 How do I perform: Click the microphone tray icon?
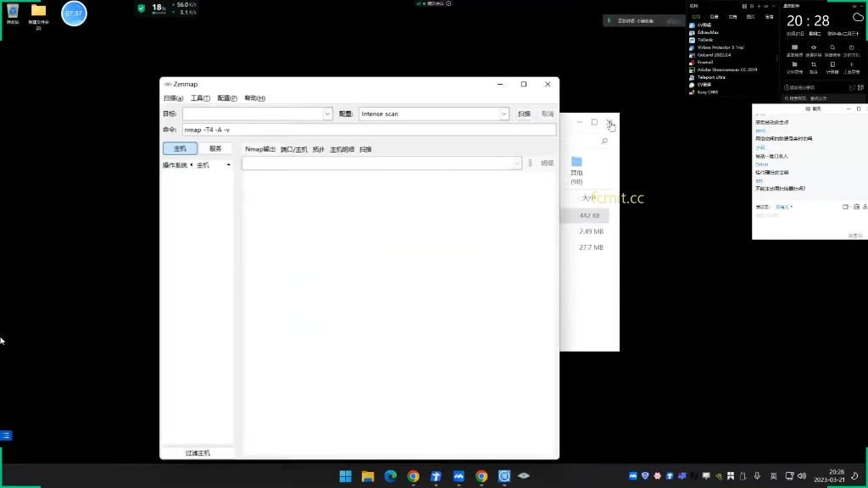click(x=757, y=476)
